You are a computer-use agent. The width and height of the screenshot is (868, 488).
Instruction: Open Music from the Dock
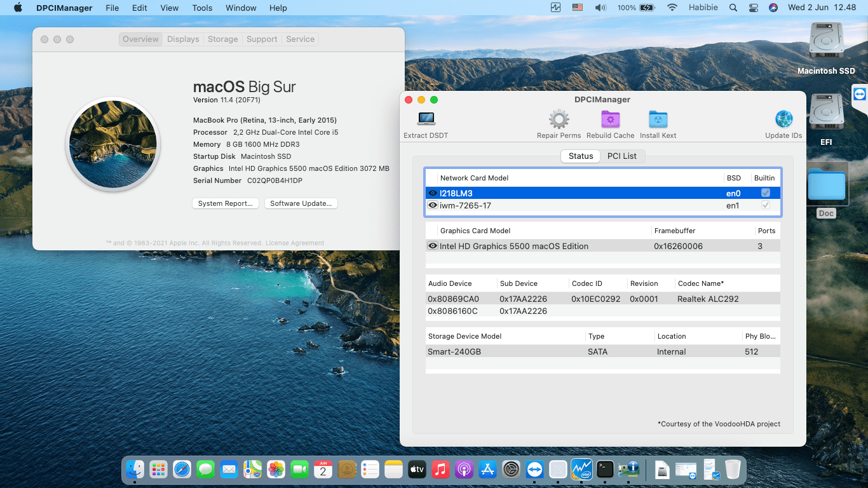coord(440,470)
